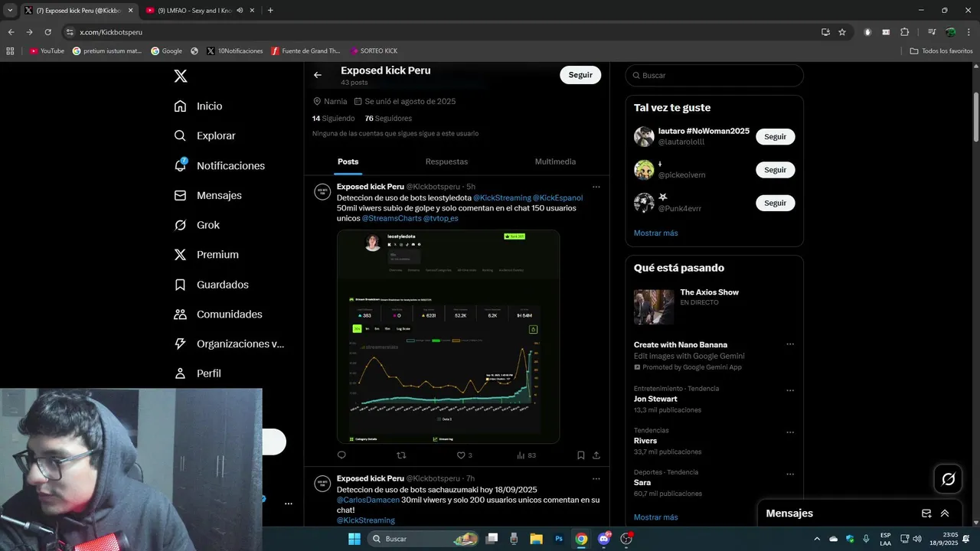The width and height of the screenshot is (980, 551).
Task: Go back with the profile arrow
Action: (318, 75)
